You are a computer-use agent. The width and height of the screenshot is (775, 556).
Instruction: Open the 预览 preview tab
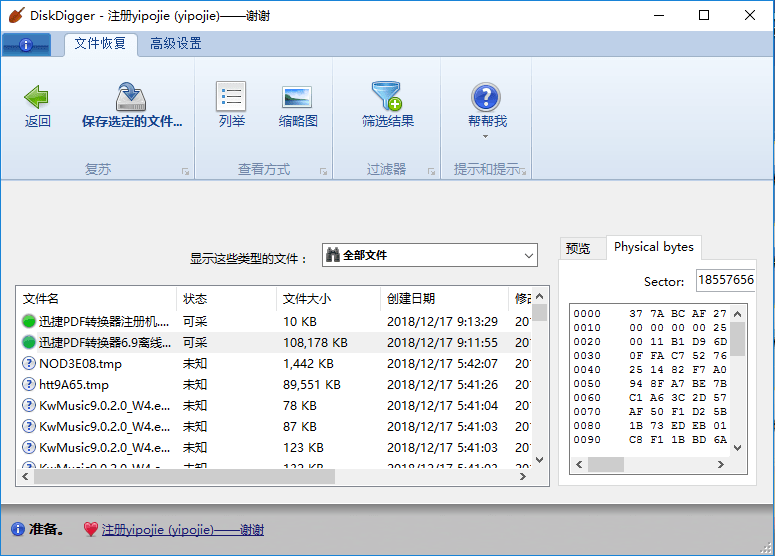pos(578,249)
